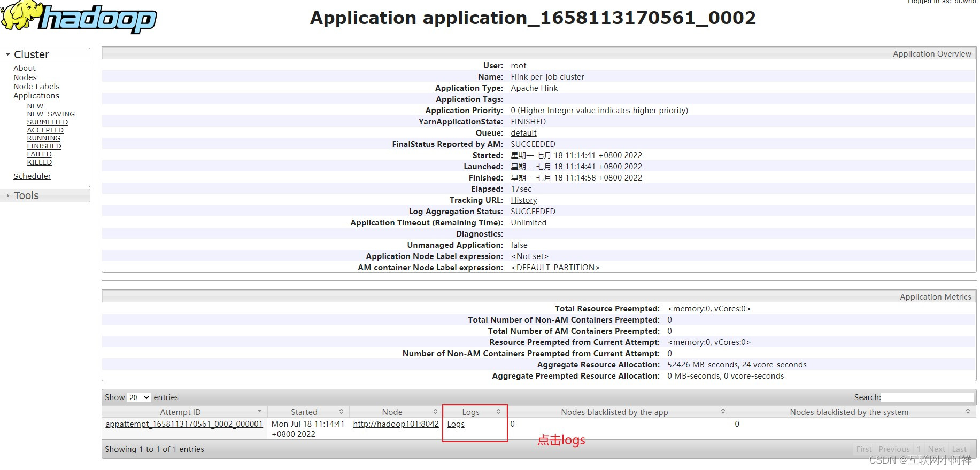Select page 1 in pagination

919,449
